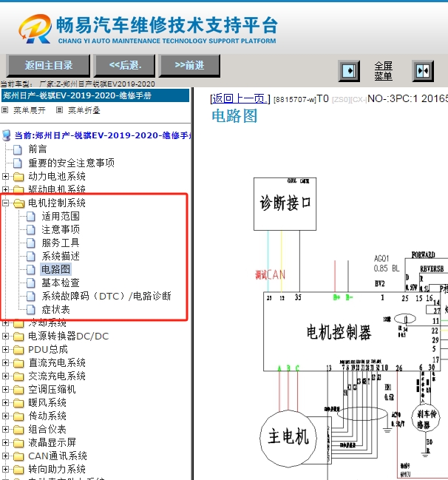
Task: Open the 服务工具 page
Action: (61, 243)
